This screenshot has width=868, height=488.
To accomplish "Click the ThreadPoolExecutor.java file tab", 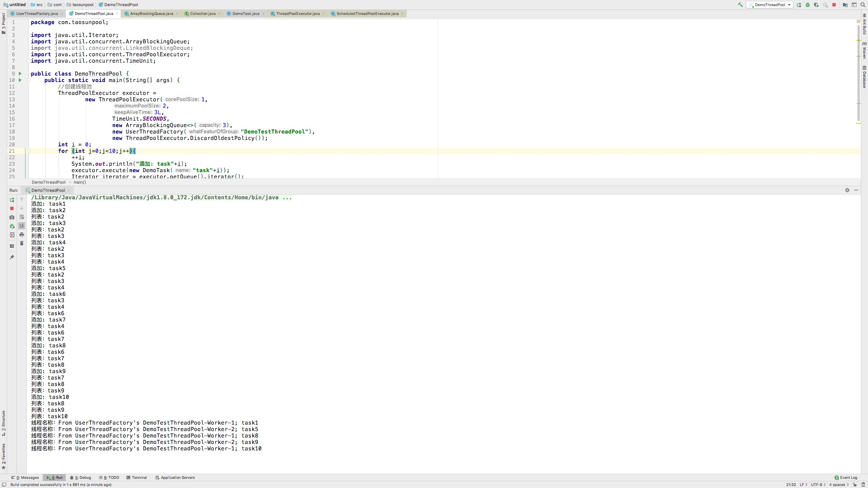I will click(296, 13).
